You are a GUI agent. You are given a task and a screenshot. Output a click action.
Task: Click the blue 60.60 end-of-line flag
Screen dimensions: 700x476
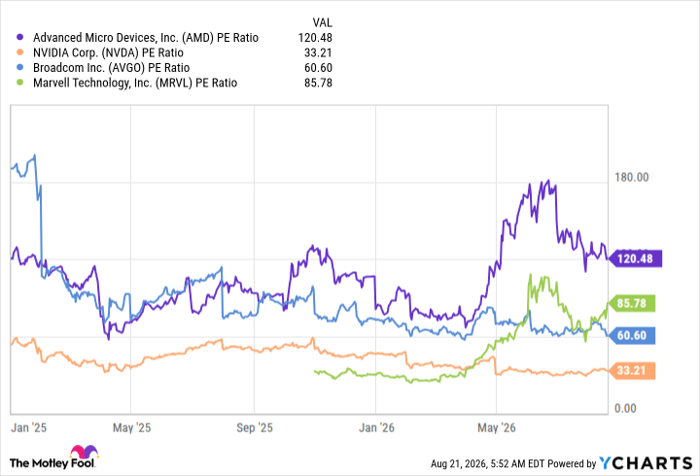click(632, 335)
